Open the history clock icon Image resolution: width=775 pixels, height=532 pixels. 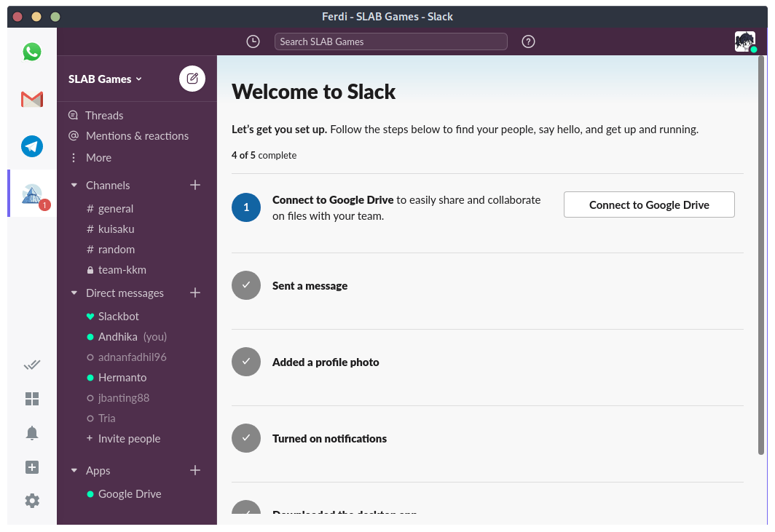click(x=253, y=41)
